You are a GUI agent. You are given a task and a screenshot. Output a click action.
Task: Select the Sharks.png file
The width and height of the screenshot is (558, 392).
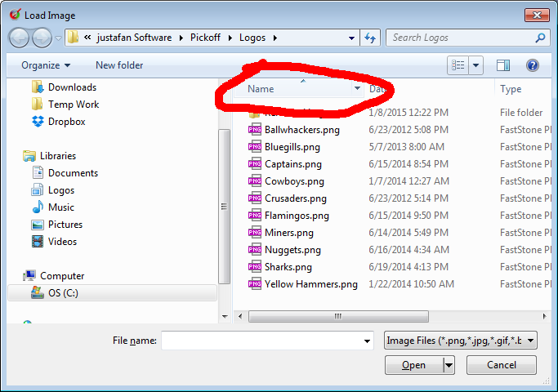click(x=288, y=267)
